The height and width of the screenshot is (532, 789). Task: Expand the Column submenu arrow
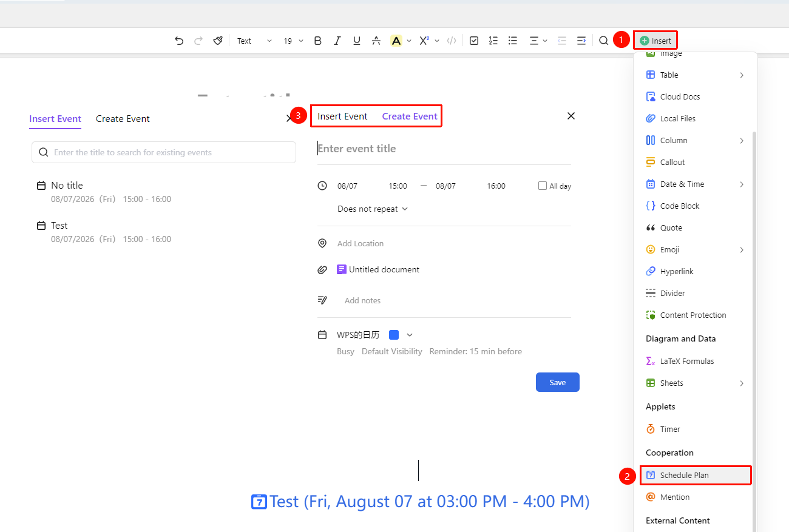point(742,140)
